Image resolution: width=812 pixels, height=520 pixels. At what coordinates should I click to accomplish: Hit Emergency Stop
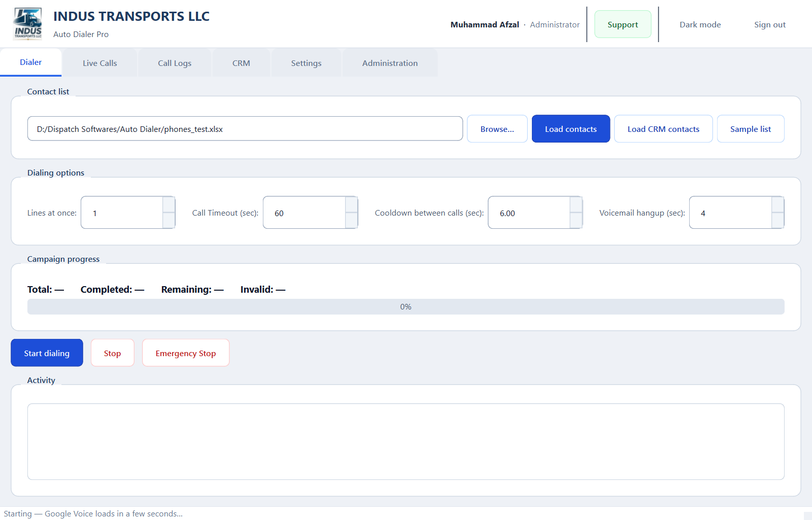tap(186, 353)
